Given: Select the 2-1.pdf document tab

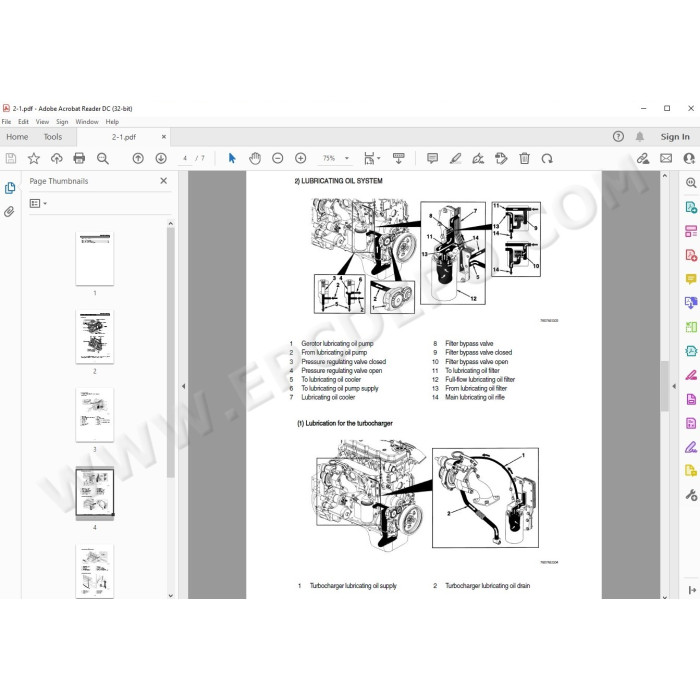Looking at the screenshot, I should coord(124,137).
